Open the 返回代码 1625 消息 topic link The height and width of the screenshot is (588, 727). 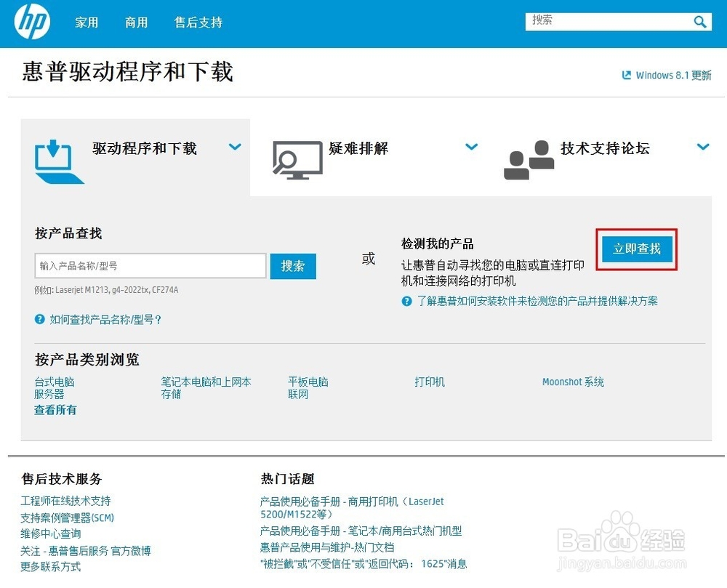[363, 564]
